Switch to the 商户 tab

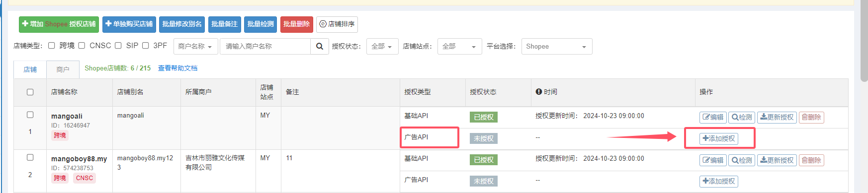(63, 69)
